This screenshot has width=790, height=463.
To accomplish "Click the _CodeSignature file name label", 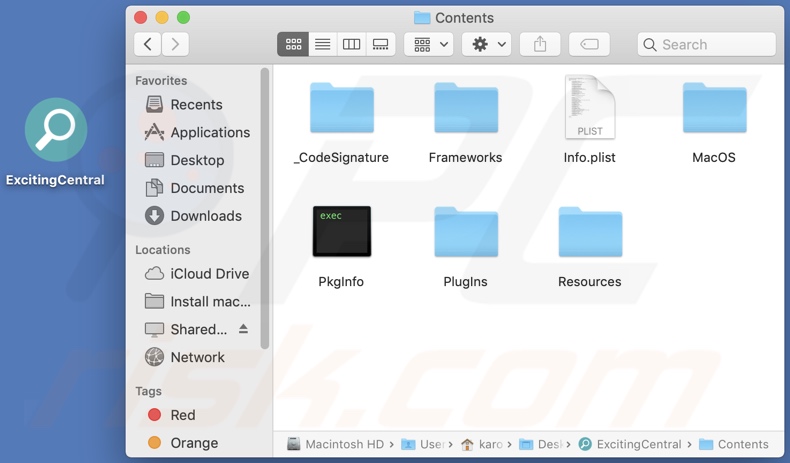I will pyautogui.click(x=341, y=157).
